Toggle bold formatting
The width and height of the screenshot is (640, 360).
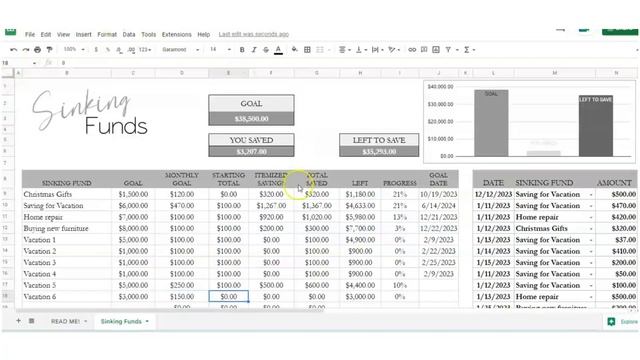tap(242, 50)
